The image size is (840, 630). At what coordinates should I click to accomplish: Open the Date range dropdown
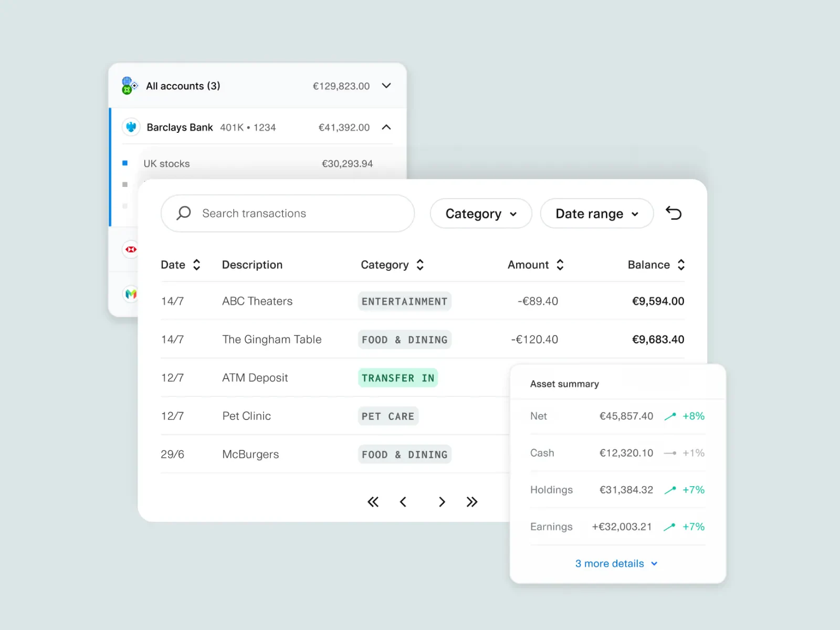click(x=597, y=214)
